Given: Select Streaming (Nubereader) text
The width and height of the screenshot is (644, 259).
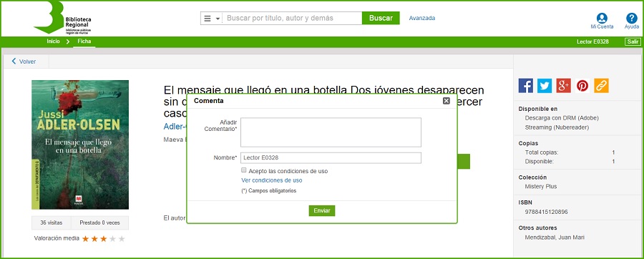Looking at the screenshot, I should [557, 127].
